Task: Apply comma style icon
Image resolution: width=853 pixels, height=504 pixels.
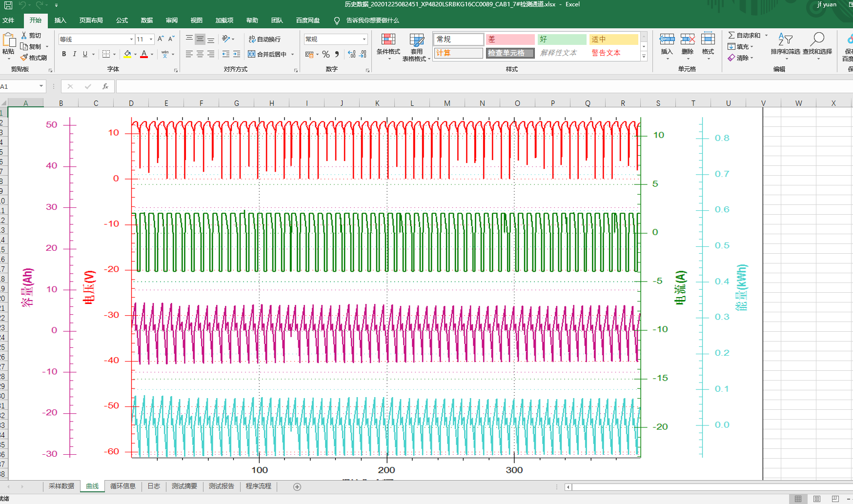Action: click(x=337, y=54)
